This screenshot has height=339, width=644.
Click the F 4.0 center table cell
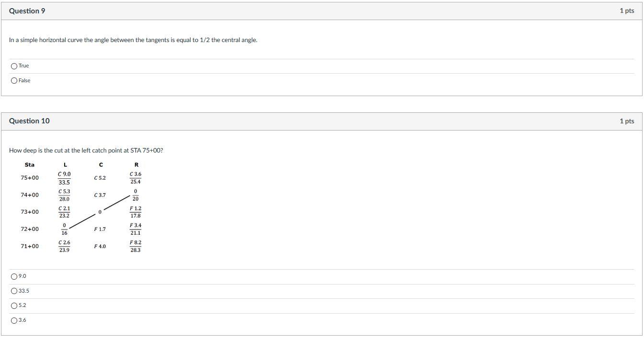[100, 246]
